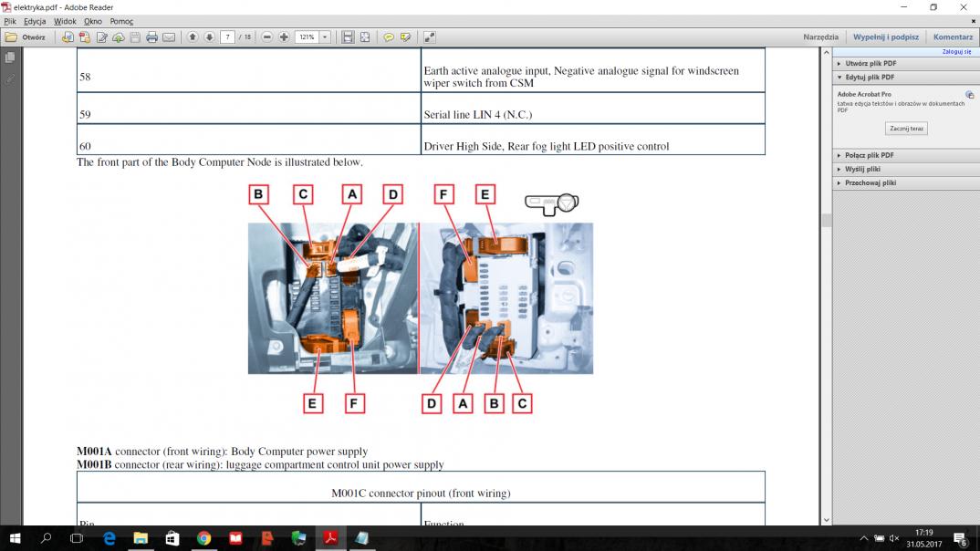Collapse the Edytuj plik PDF section
The image size is (980, 551).
[x=905, y=78]
